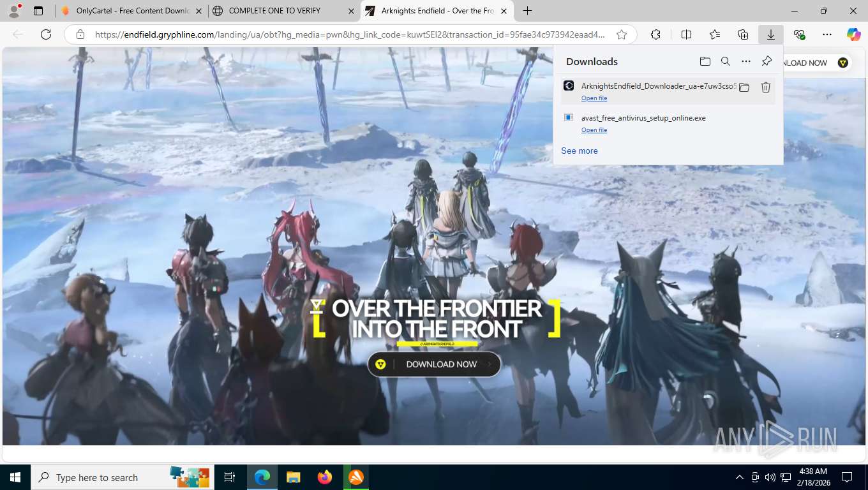
Task: Close the COMPLETE ONE TO VERIFY tab
Action: 352,11
